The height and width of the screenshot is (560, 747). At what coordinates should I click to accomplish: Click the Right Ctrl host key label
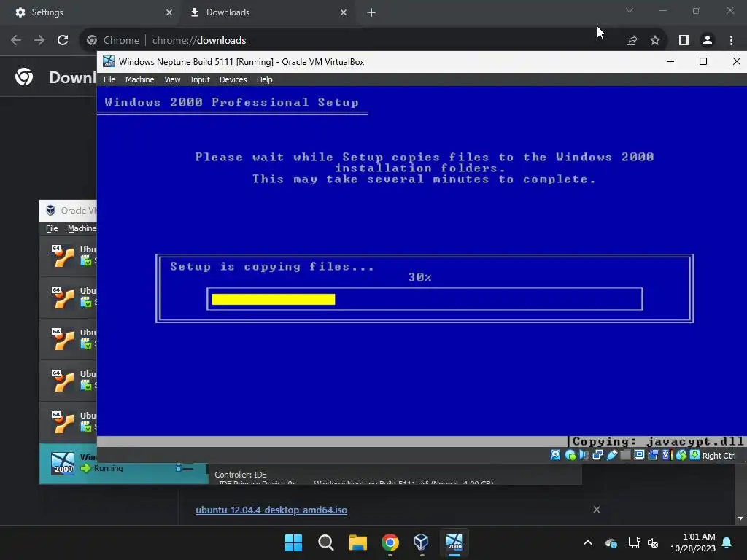coord(719,456)
